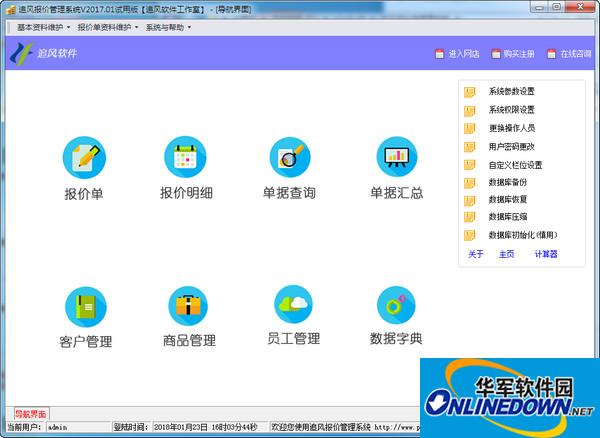Image resolution: width=600 pixels, height=438 pixels.
Task: Click the login time status field
Action: coord(209,427)
